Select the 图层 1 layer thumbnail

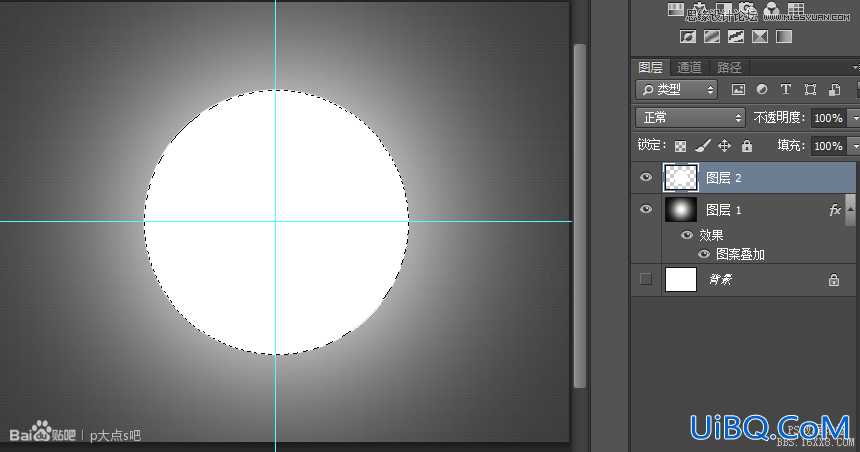click(x=681, y=210)
